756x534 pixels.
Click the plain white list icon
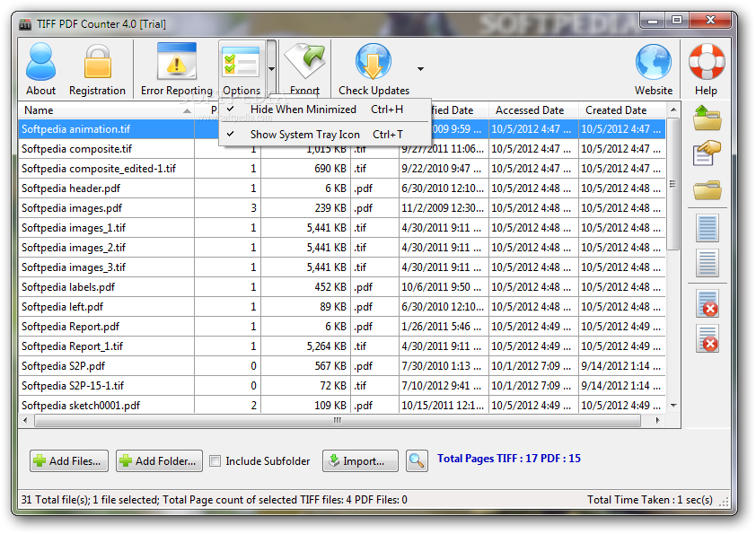click(708, 263)
